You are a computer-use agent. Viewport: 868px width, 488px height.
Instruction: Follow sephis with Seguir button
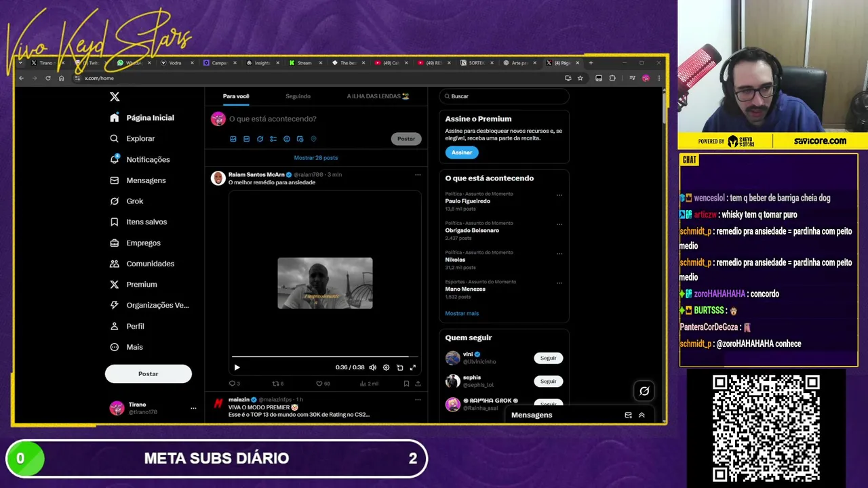(x=548, y=381)
